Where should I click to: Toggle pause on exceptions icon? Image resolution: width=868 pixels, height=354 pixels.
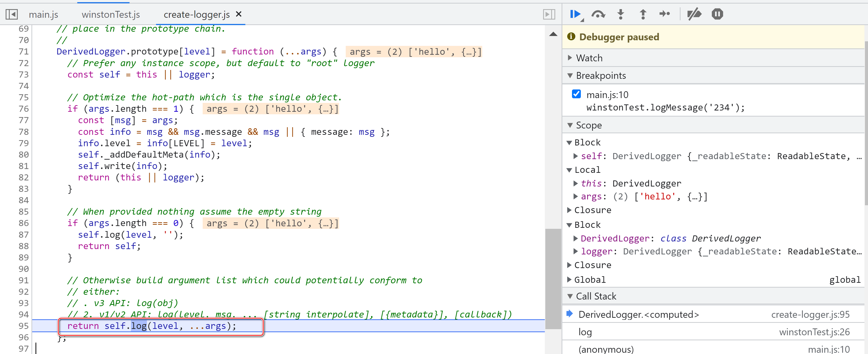click(x=717, y=14)
